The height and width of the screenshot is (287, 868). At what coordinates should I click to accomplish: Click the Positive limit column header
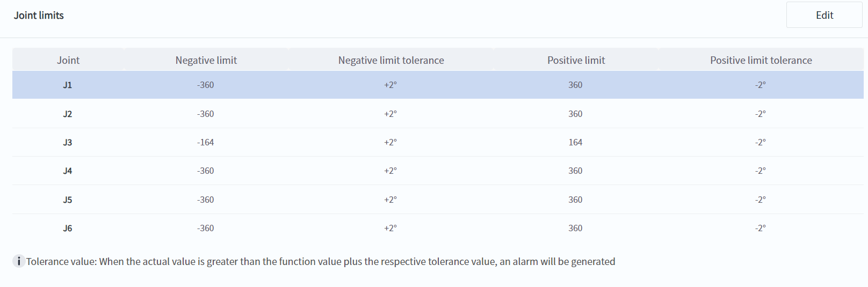coord(576,60)
